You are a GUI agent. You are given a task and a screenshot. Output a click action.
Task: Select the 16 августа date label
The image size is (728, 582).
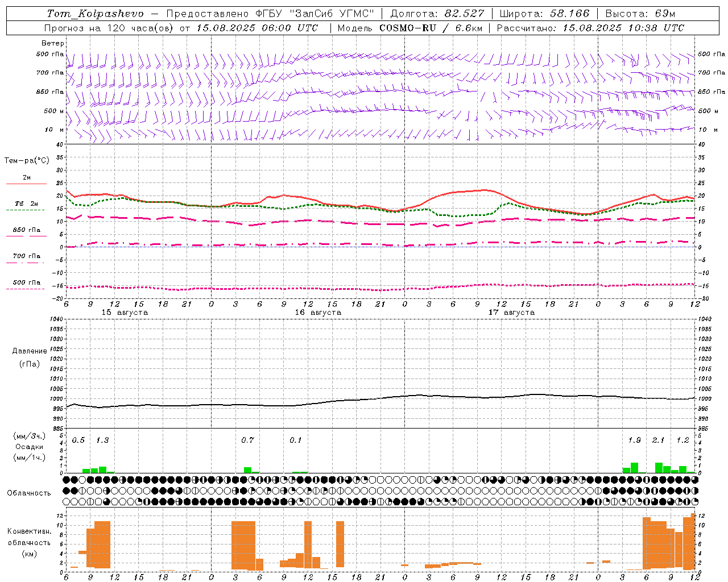point(318,313)
